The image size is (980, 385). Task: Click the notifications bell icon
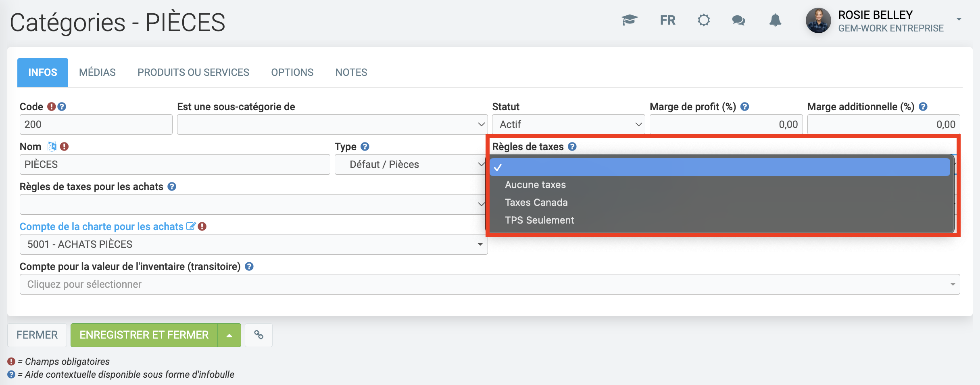(x=775, y=20)
